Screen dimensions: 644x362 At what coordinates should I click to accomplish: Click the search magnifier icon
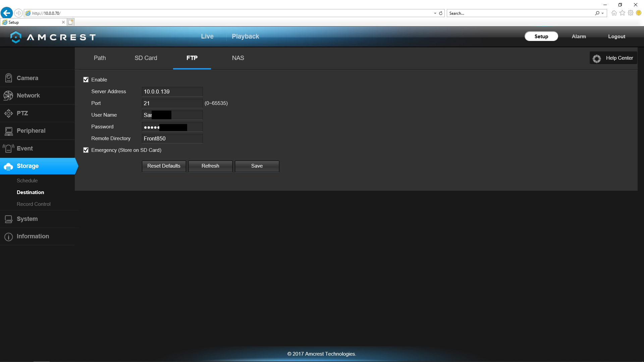(597, 13)
